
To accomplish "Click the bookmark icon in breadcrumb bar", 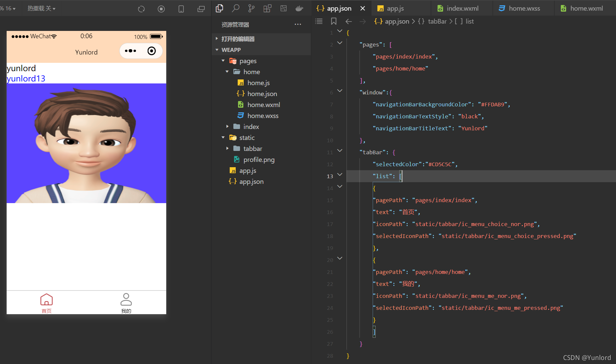I will pyautogui.click(x=334, y=21).
